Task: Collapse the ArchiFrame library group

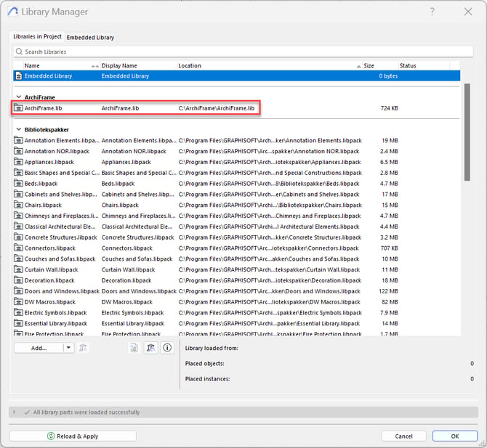Action: pyautogui.click(x=17, y=97)
